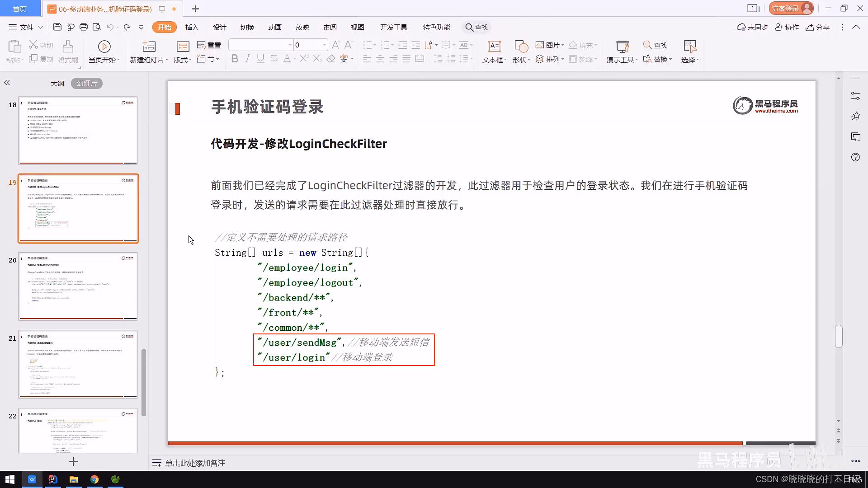Click the Share (分享) button
The image size is (868, 488).
(x=818, y=27)
